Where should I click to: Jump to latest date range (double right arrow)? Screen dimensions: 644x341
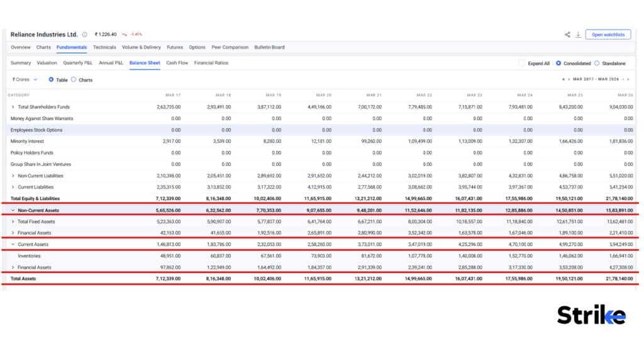click(x=628, y=79)
